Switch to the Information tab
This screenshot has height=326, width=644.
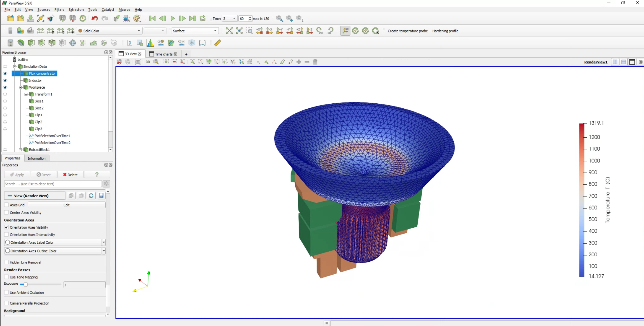pos(37,158)
